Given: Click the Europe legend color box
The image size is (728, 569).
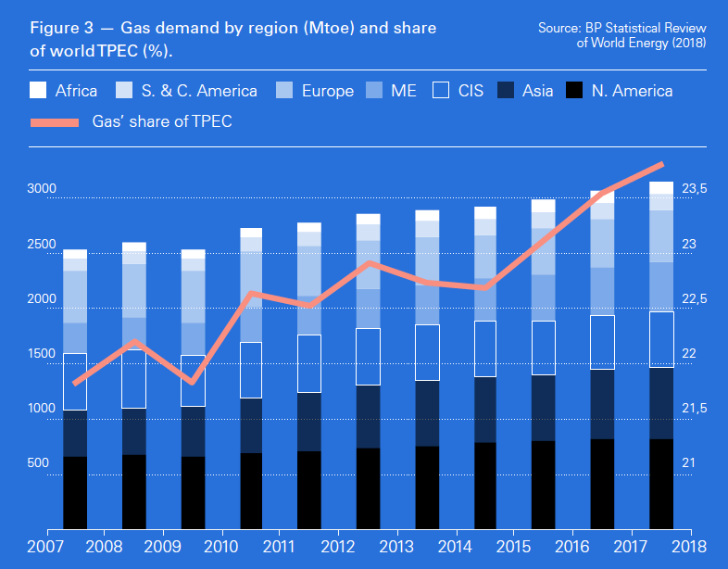Looking at the screenshot, I should pos(284,90).
